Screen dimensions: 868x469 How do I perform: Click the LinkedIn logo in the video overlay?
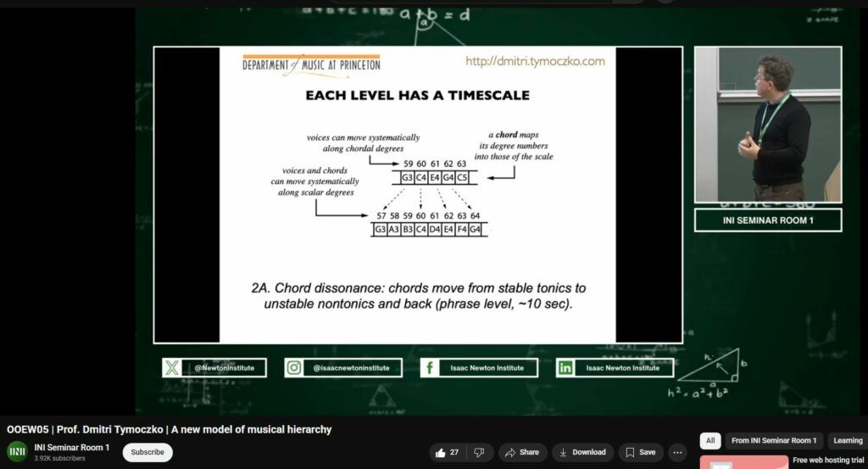565,367
